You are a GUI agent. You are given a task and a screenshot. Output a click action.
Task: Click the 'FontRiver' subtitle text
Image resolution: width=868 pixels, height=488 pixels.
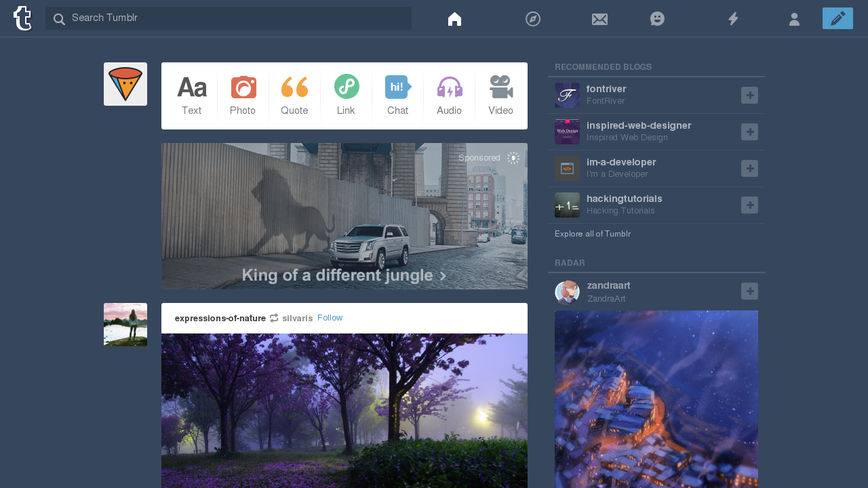point(606,101)
